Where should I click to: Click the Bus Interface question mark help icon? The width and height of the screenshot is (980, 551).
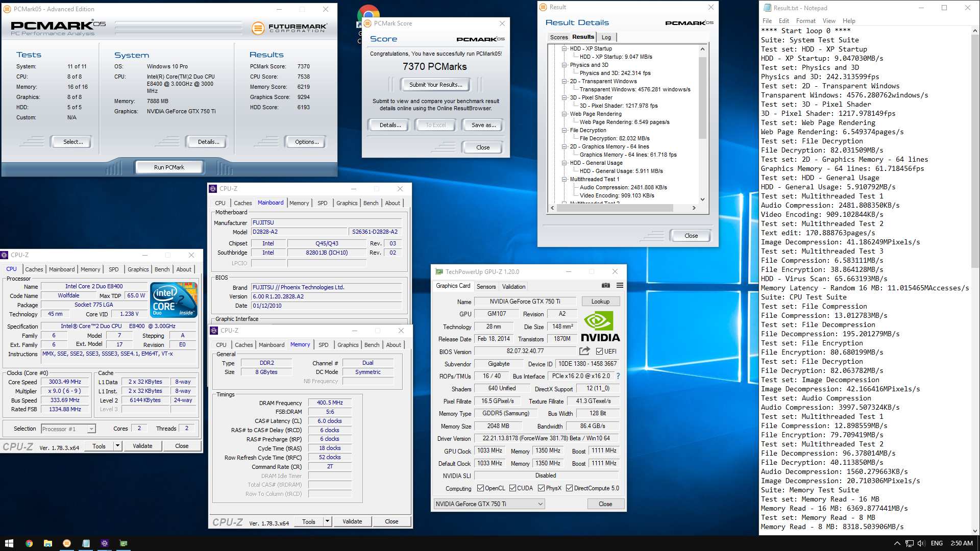618,376
